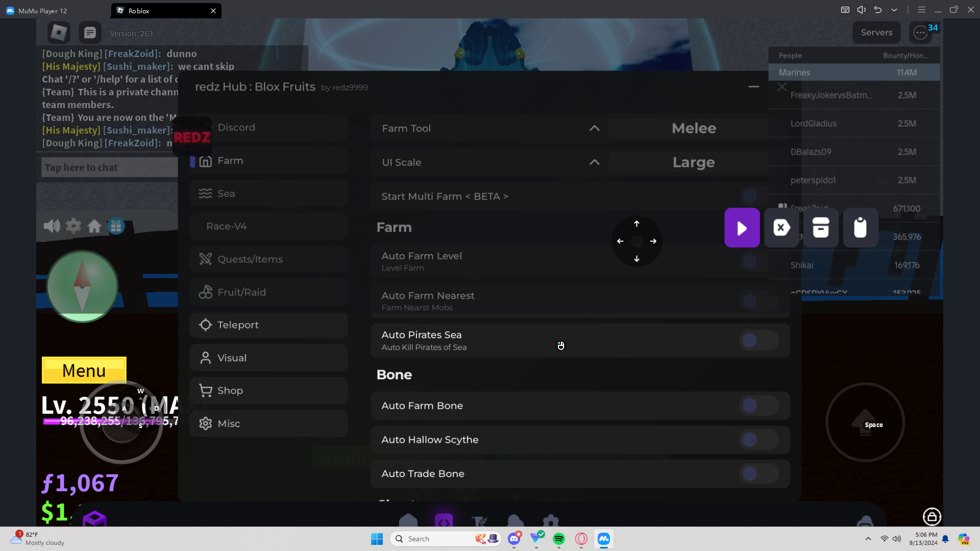Click the left arrow on the directional pad
Viewport: 980px width, 551px height.
point(620,241)
